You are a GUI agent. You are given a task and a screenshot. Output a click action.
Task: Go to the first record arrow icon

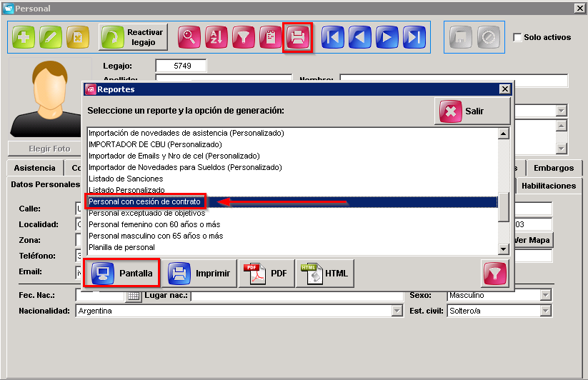[333, 37]
